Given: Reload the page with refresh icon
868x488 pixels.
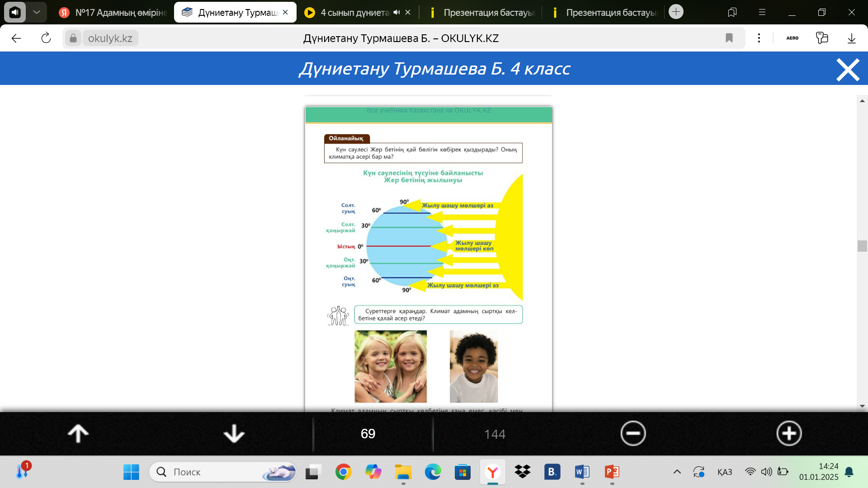Looking at the screenshot, I should click(x=46, y=38).
